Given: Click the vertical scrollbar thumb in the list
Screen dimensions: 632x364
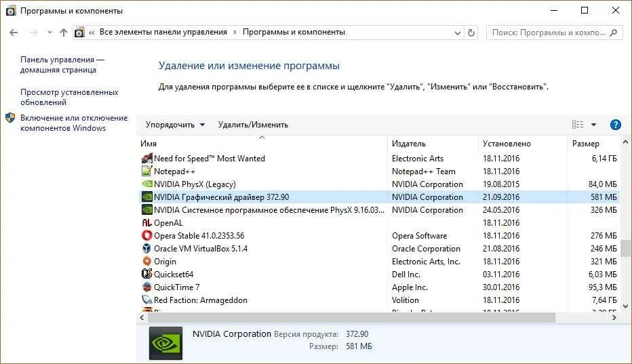Looking at the screenshot, I should coord(625,248).
